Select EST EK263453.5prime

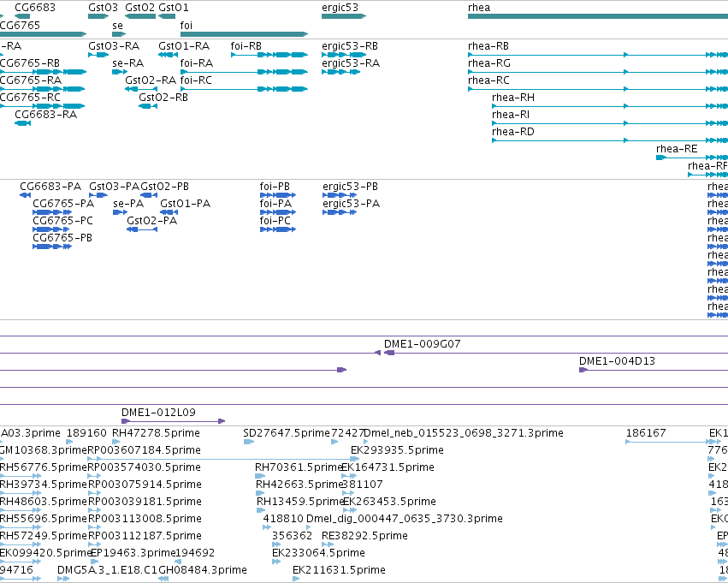click(350, 510)
